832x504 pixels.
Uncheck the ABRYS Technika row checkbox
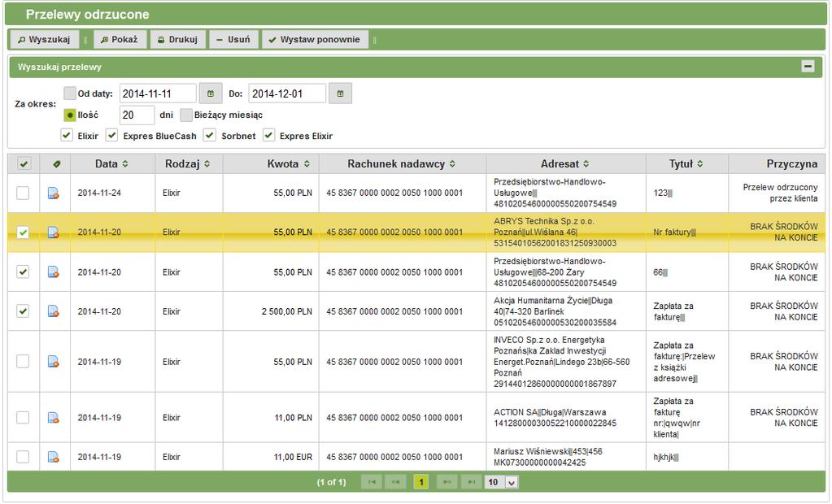tap(23, 232)
